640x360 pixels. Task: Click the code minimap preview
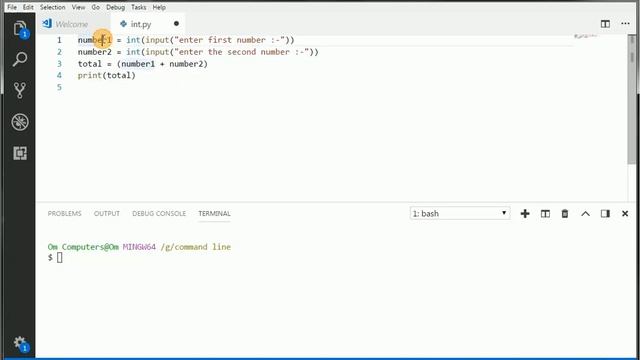pos(586,37)
